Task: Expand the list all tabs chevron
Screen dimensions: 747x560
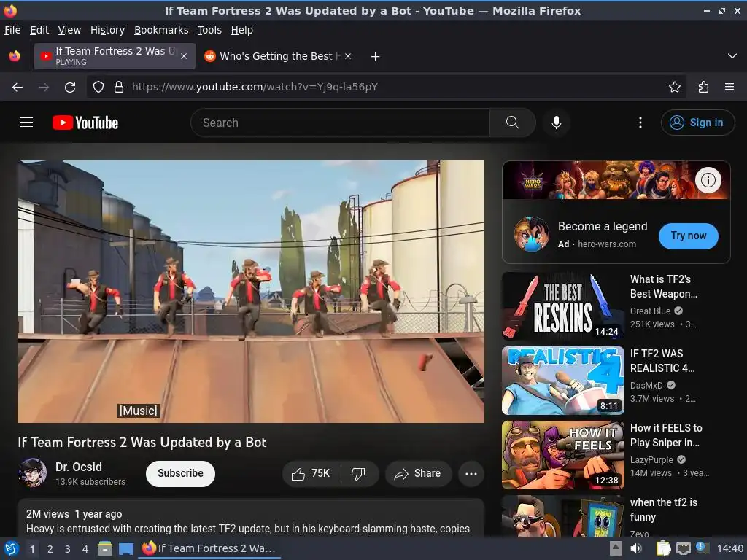Action: pyautogui.click(x=732, y=56)
